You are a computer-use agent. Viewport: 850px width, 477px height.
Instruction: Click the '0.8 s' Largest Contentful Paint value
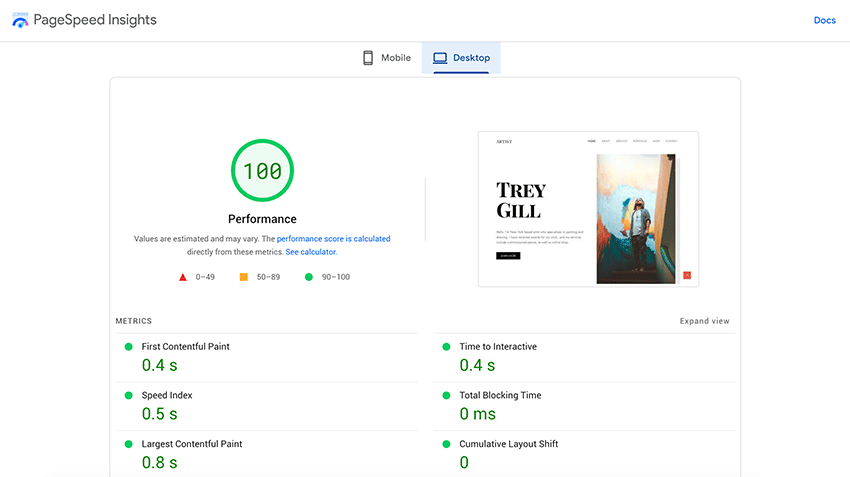click(159, 463)
